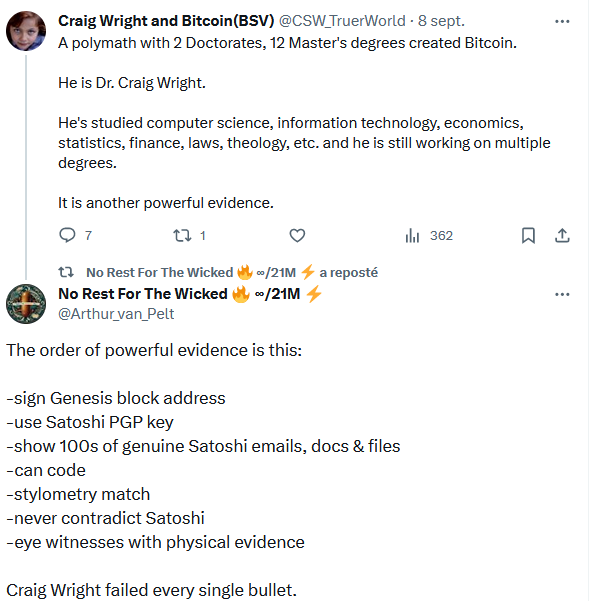613x601 pixels.
Task: Click the small repost icon above second tweet
Action: pos(67,272)
